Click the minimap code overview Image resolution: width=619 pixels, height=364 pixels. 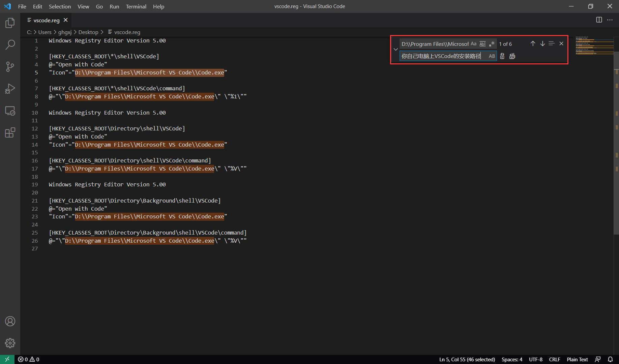click(x=594, y=45)
